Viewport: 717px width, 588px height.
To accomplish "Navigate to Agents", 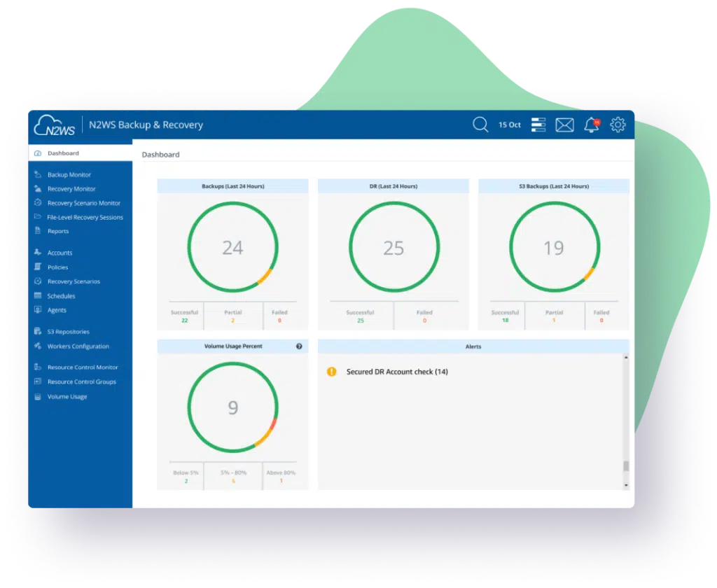I will [x=57, y=310].
